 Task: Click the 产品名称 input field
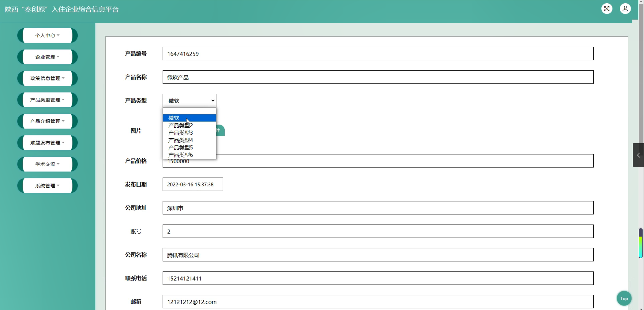click(x=378, y=77)
